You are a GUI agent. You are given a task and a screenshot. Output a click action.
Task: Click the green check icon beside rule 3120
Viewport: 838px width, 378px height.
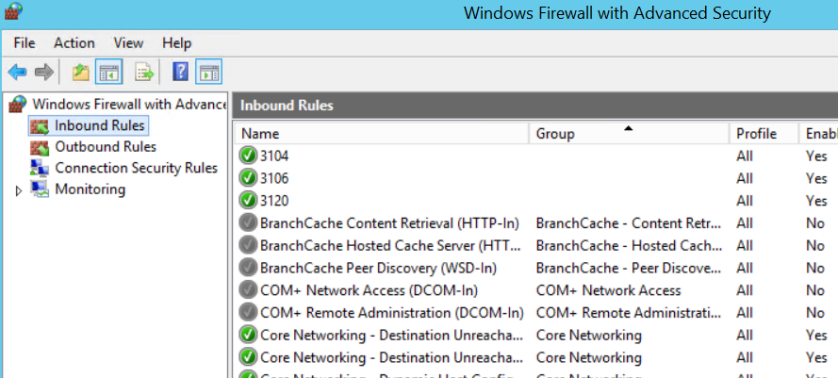tap(248, 200)
